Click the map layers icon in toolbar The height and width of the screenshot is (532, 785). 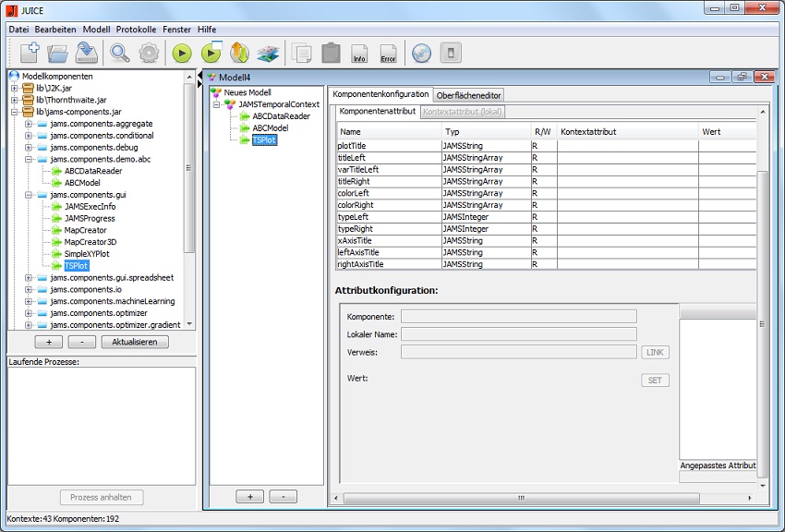coord(268,53)
